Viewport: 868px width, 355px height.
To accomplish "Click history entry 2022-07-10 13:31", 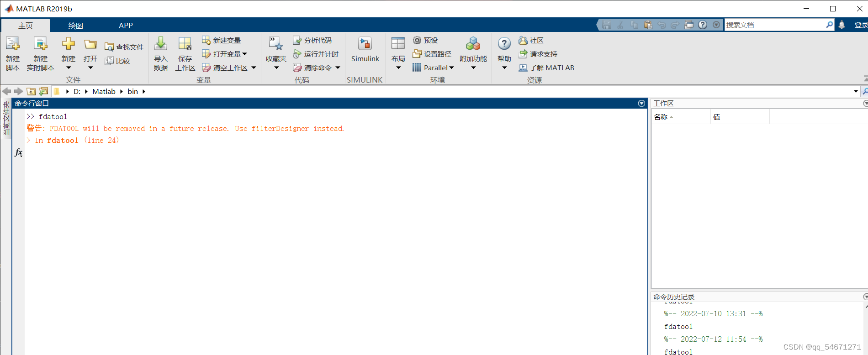I will tap(713, 314).
